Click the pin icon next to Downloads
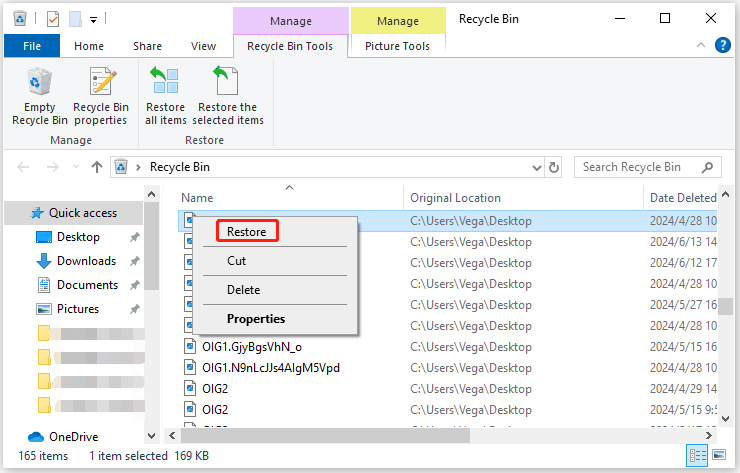The height and width of the screenshot is (473, 740). [x=135, y=261]
